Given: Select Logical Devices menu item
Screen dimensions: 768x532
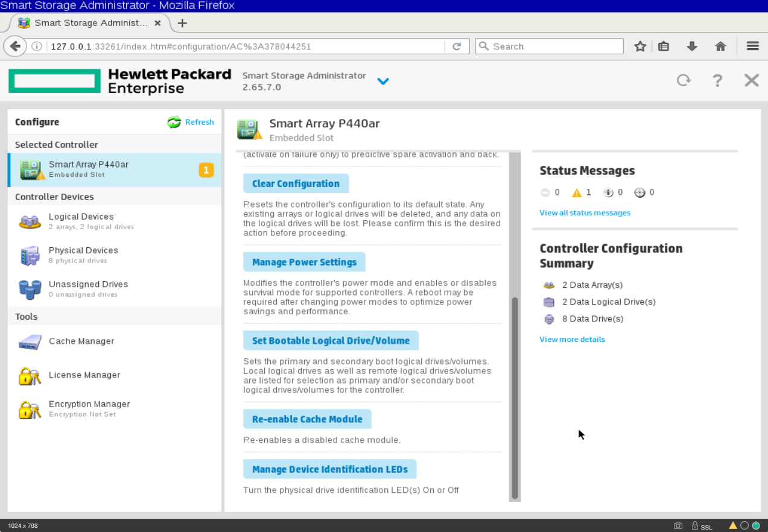Looking at the screenshot, I should point(115,221).
